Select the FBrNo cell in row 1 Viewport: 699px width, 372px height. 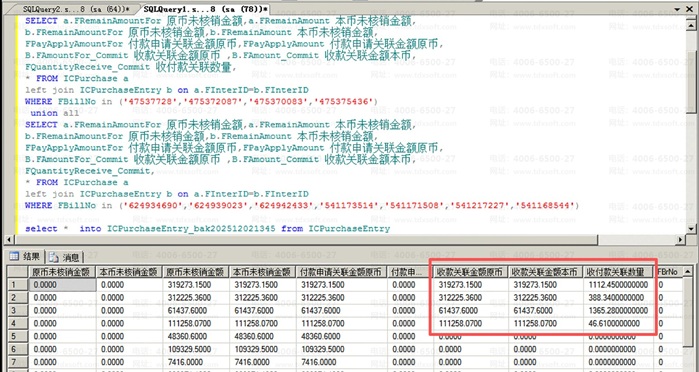tap(668, 285)
